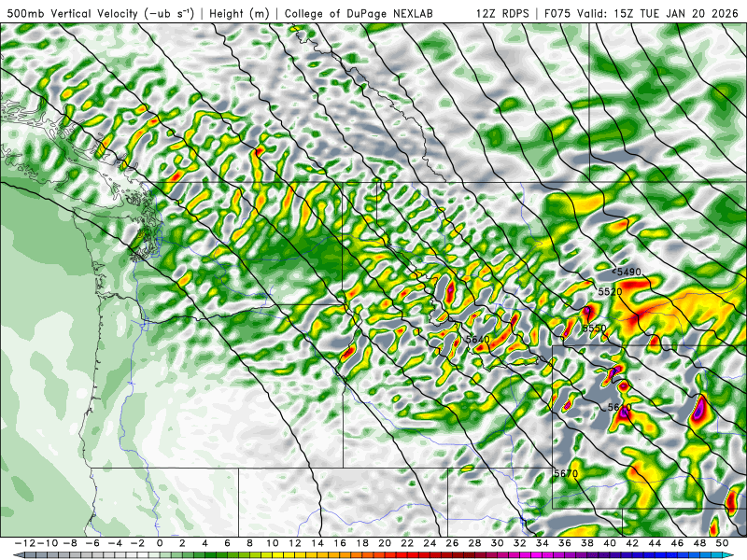747x560 pixels.
Task: Click the -4 value on color scale
Action: [115, 543]
